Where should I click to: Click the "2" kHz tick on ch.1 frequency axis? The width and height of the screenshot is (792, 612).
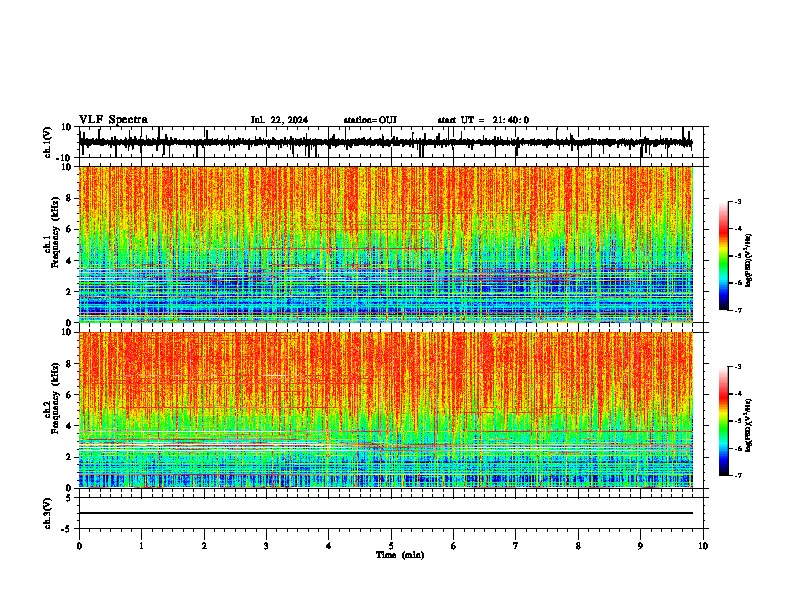point(69,291)
